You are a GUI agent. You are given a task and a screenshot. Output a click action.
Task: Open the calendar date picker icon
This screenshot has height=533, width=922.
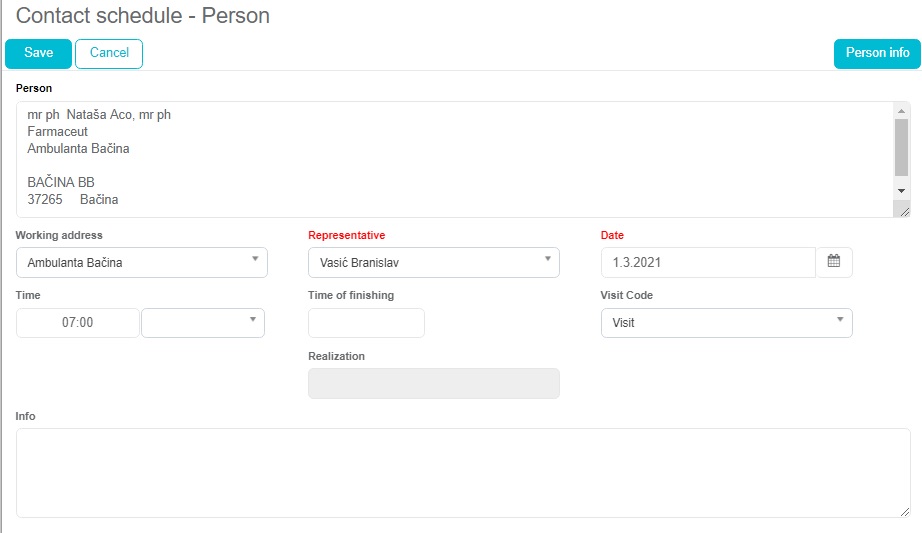pyautogui.click(x=834, y=262)
